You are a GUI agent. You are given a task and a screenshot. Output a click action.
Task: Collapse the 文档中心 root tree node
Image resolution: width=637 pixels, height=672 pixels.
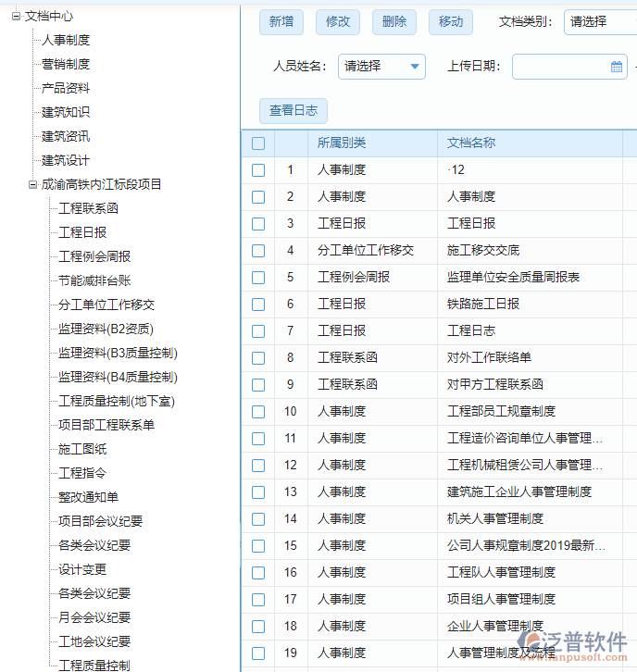(16, 16)
